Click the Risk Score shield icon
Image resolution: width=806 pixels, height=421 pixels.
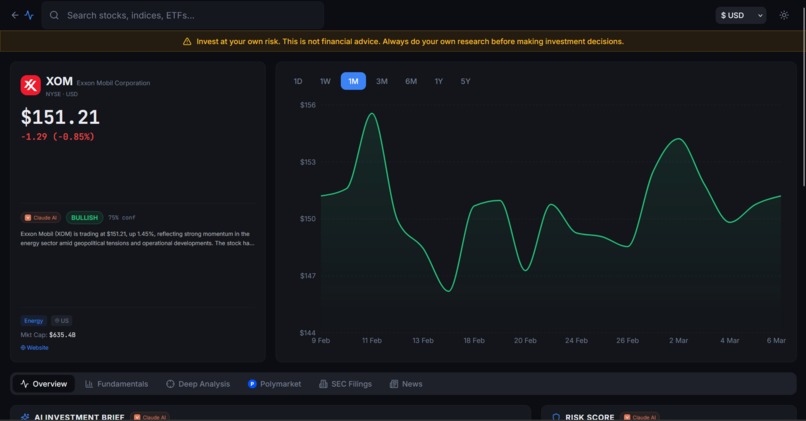556,417
